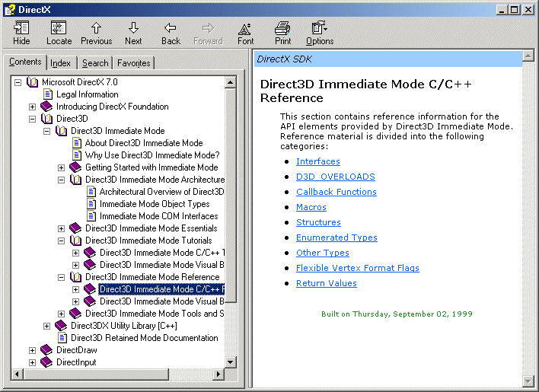
Task: Open the Interfaces link
Action: coord(317,161)
